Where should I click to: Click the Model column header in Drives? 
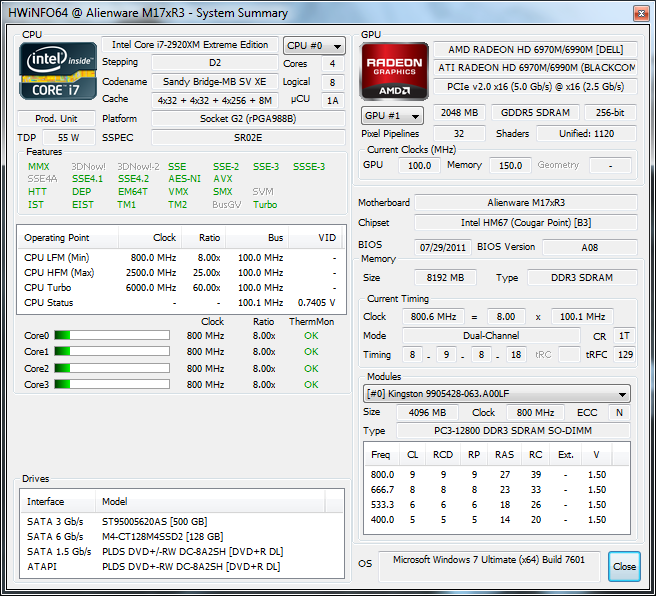(x=210, y=501)
